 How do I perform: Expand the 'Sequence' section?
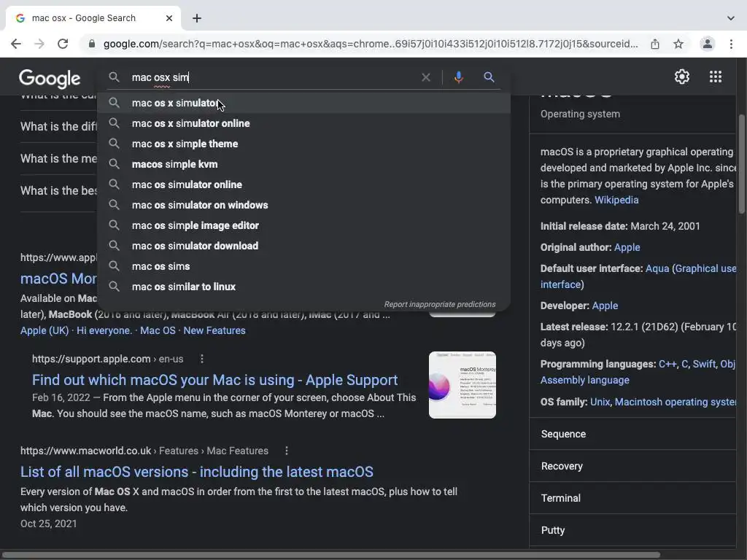[632, 434]
